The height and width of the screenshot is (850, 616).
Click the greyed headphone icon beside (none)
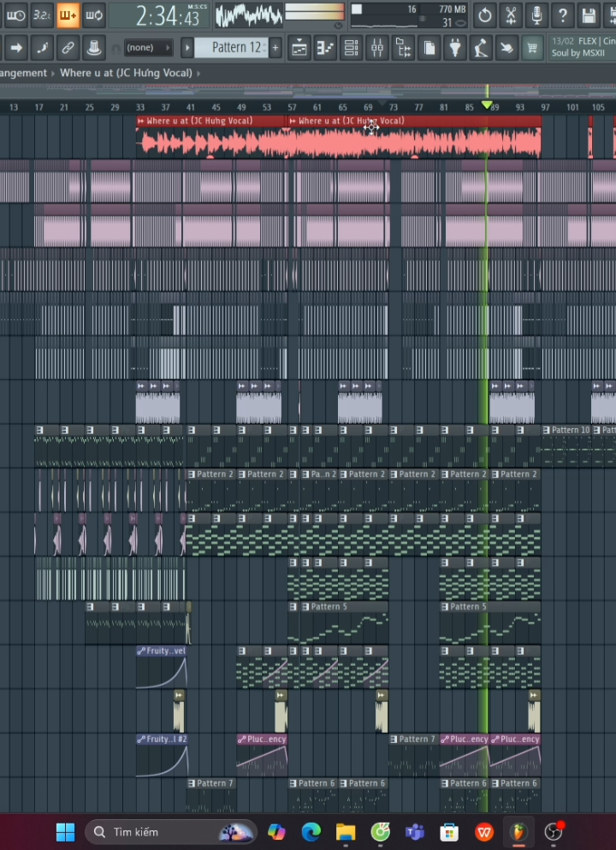(115, 49)
